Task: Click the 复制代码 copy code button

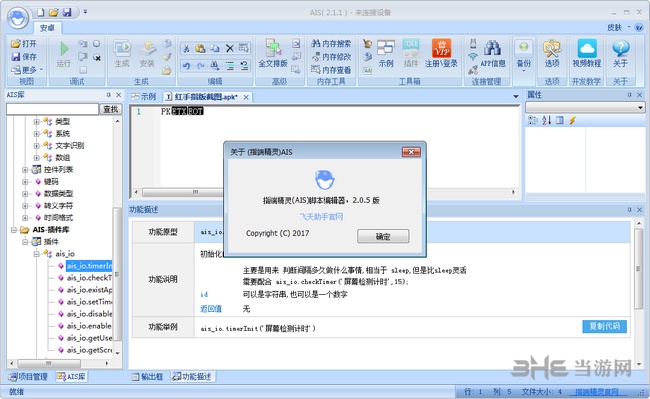Action: coord(604,326)
